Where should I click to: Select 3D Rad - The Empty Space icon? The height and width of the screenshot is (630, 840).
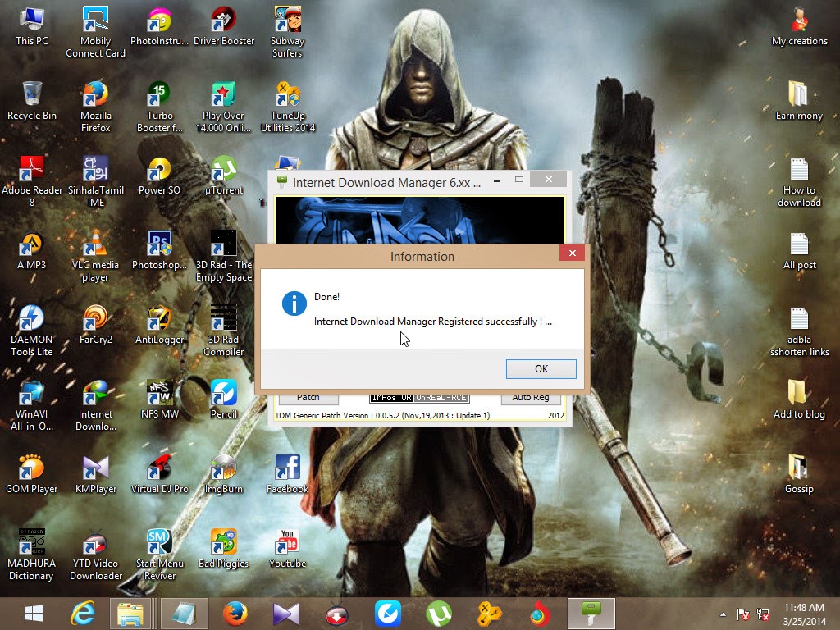point(223,256)
